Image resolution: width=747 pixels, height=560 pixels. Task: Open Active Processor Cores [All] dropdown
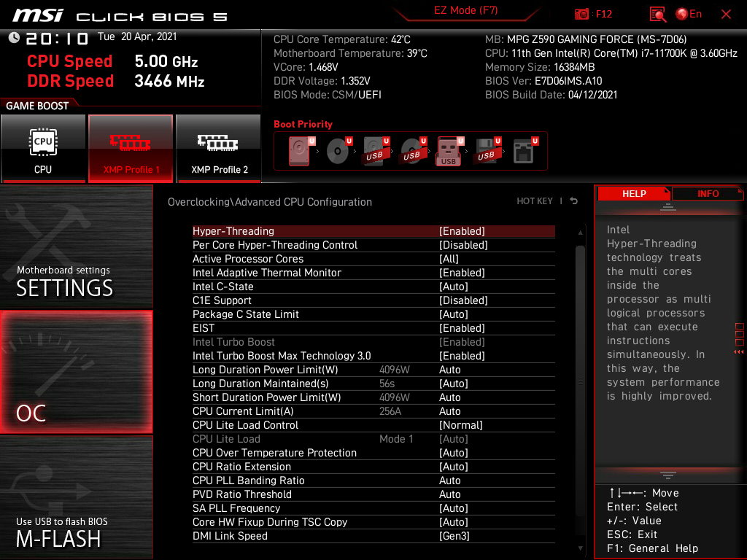(373, 259)
